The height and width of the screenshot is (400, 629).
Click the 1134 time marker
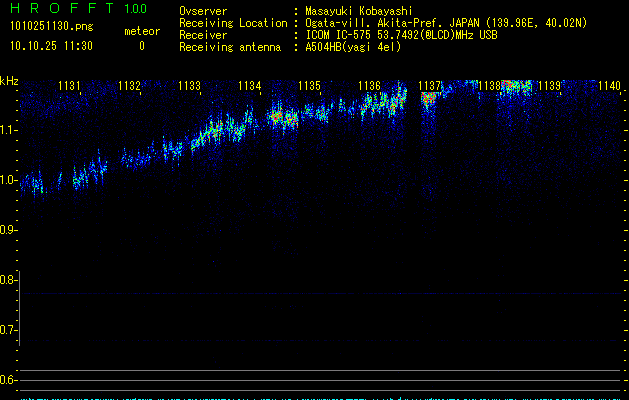coord(250,86)
